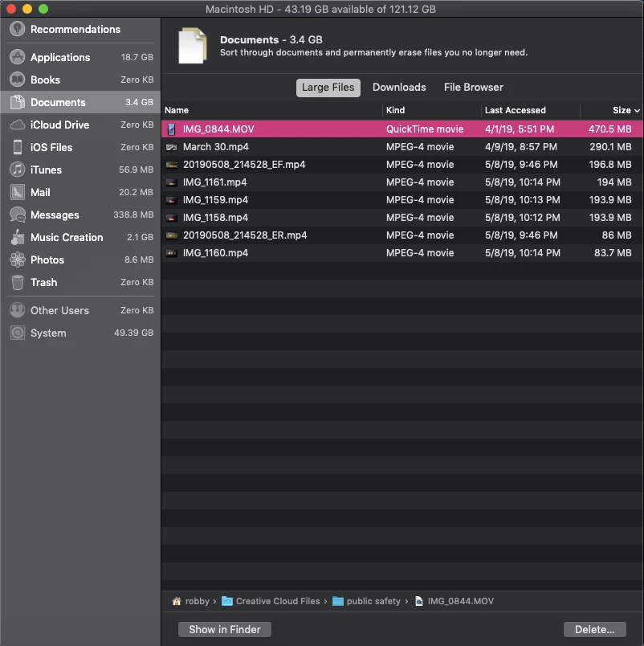The height and width of the screenshot is (646, 644).
Task: Click the iTunes music note icon
Action: [18, 170]
